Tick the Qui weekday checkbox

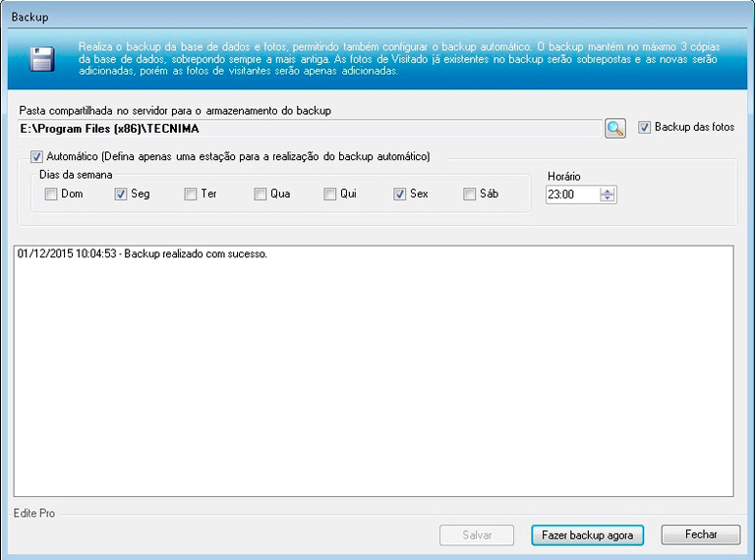(330, 195)
